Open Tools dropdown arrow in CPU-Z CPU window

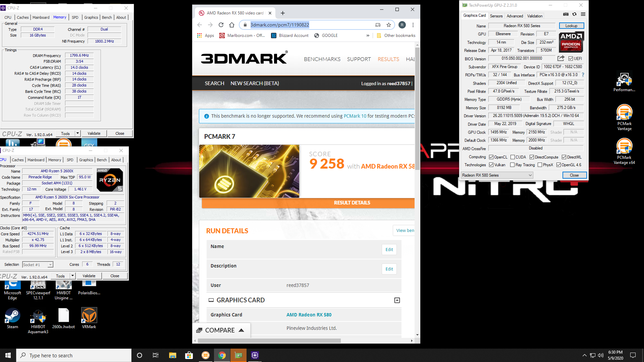tap(72, 276)
